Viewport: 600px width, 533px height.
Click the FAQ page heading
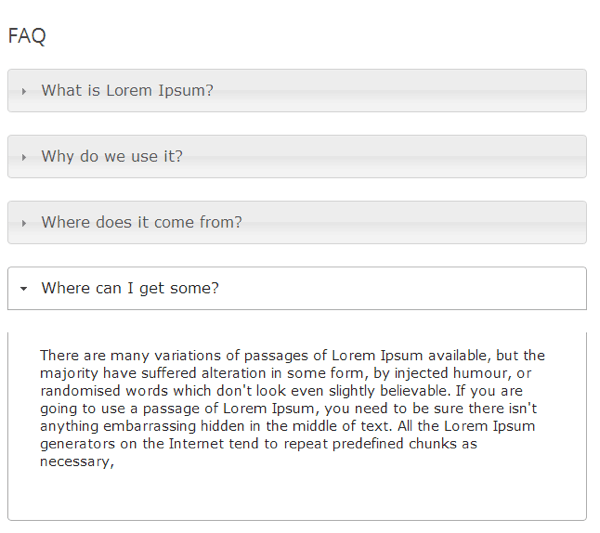coord(27,36)
